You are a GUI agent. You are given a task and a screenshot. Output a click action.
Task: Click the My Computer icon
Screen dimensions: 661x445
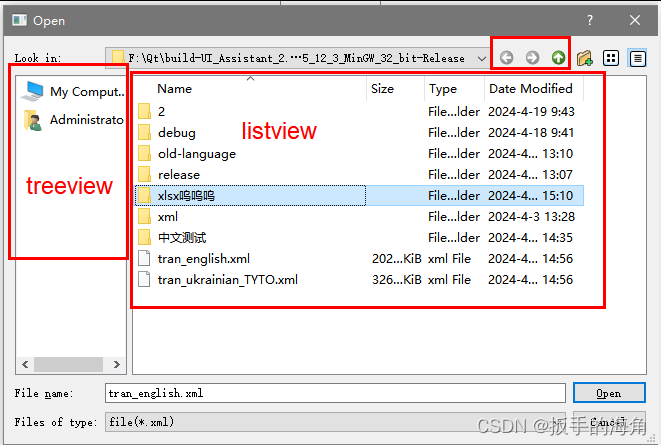tap(32, 91)
